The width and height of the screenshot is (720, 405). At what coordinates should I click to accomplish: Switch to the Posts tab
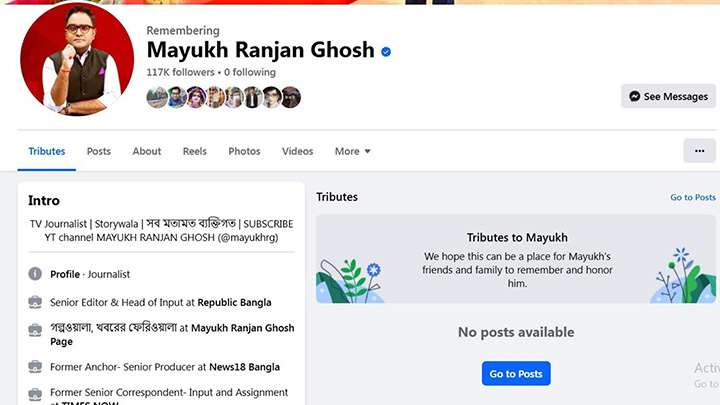coord(98,151)
